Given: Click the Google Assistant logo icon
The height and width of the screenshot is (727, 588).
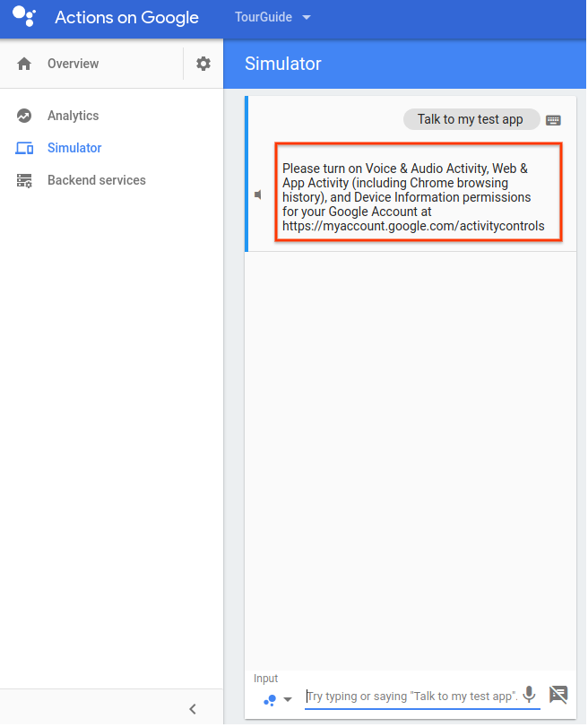Looking at the screenshot, I should [x=24, y=16].
